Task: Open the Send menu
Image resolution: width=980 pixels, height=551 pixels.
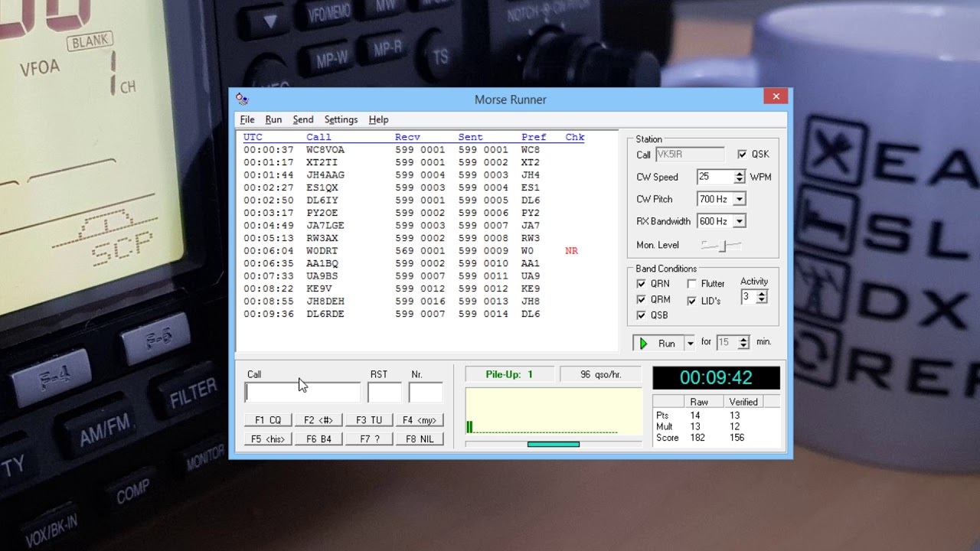Action: pos(303,119)
